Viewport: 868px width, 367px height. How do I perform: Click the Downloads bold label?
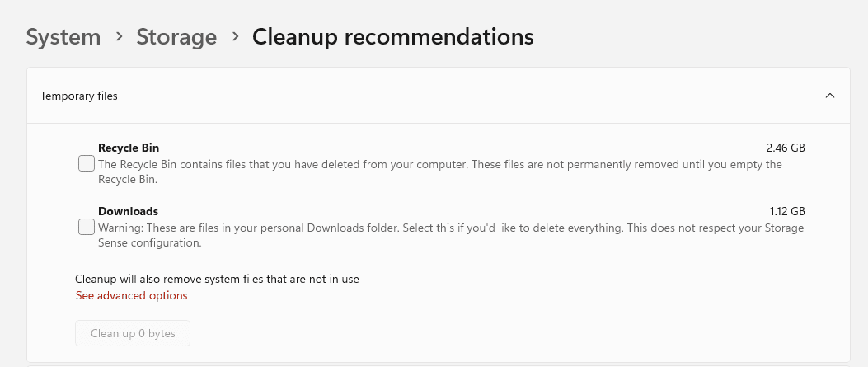128,211
